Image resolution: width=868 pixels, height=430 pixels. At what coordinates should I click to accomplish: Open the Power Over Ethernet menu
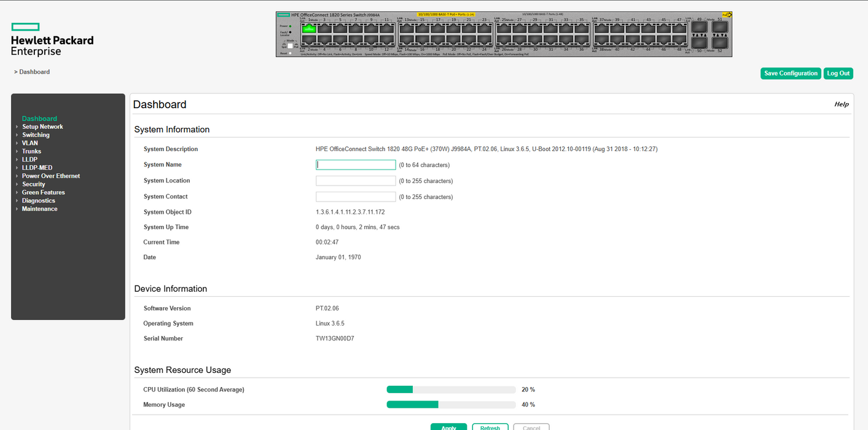coord(51,176)
